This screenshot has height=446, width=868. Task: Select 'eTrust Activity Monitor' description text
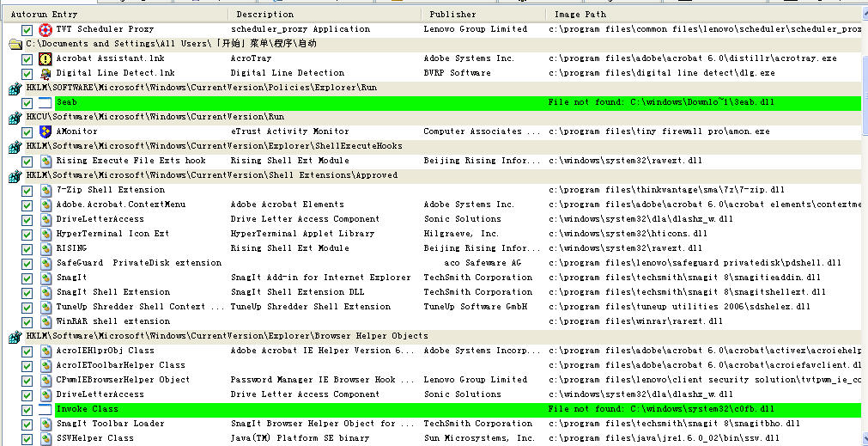[x=289, y=131]
